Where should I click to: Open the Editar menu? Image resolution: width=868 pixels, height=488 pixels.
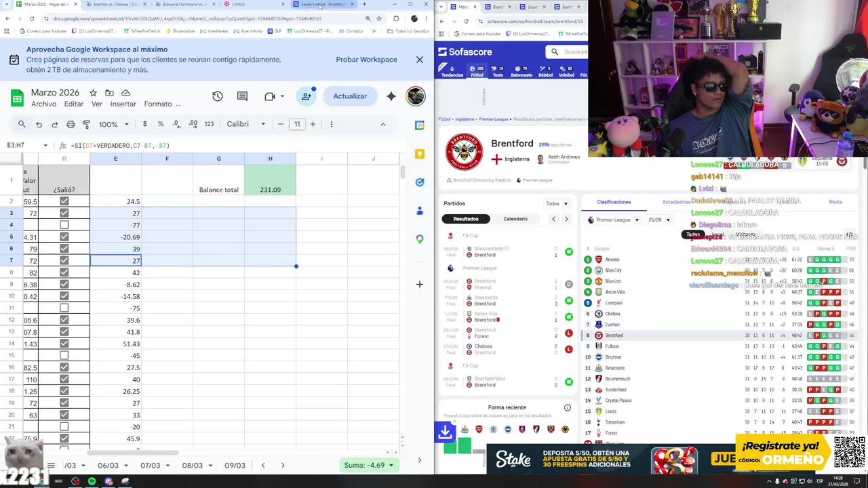(74, 104)
